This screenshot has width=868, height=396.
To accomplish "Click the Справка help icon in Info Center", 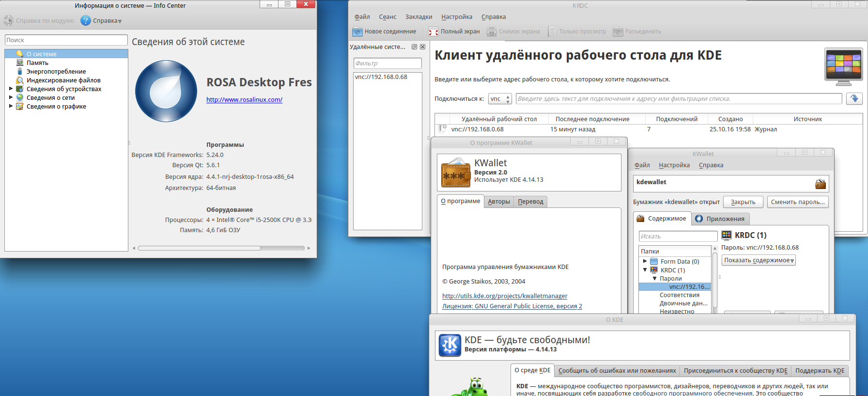I will tap(86, 20).
